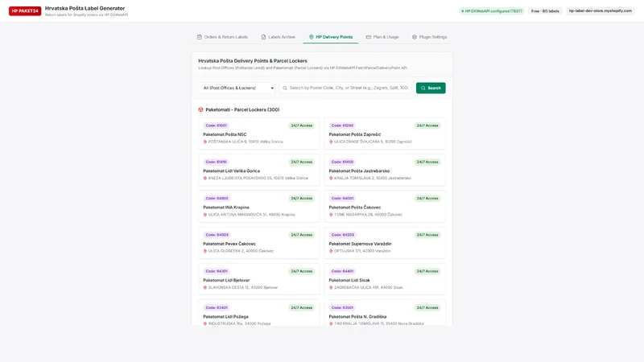The height and width of the screenshot is (362, 644).
Task: Click the map pin icon on HP Delivery Points tab
Action: click(311, 37)
